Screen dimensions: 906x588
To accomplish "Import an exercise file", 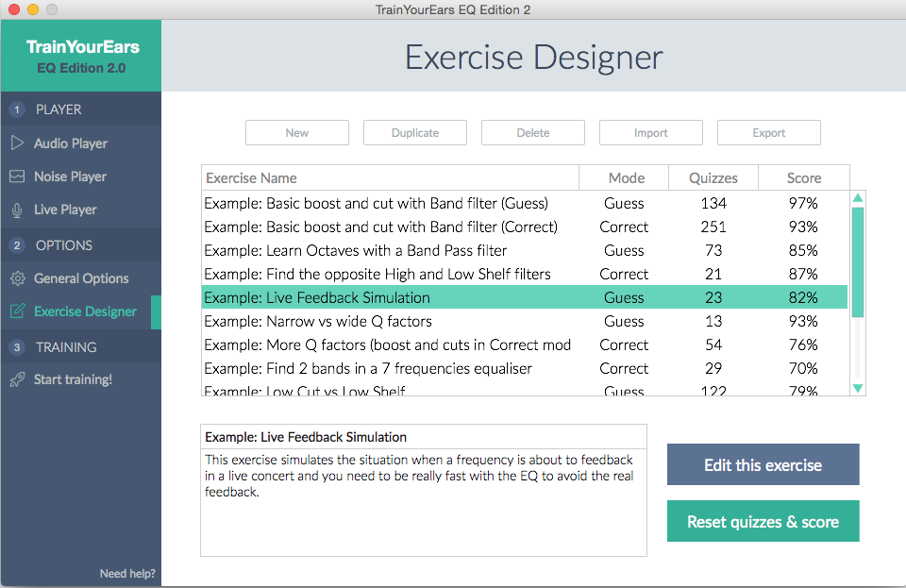I will pyautogui.click(x=650, y=133).
